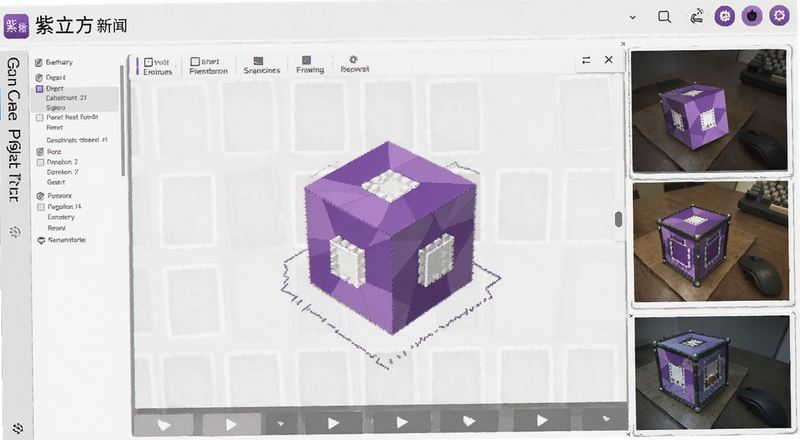The width and height of the screenshot is (800, 440).
Task: Switch to the Frawing tab
Action: (310, 65)
